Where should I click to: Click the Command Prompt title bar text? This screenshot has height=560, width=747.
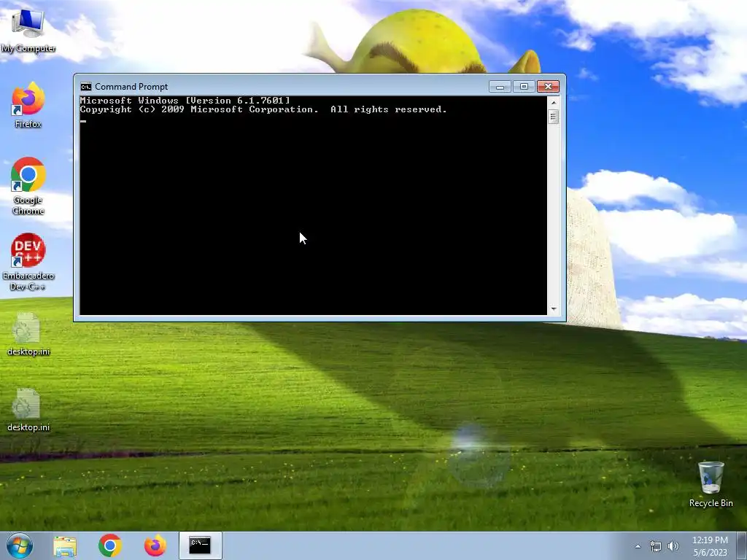[131, 87]
